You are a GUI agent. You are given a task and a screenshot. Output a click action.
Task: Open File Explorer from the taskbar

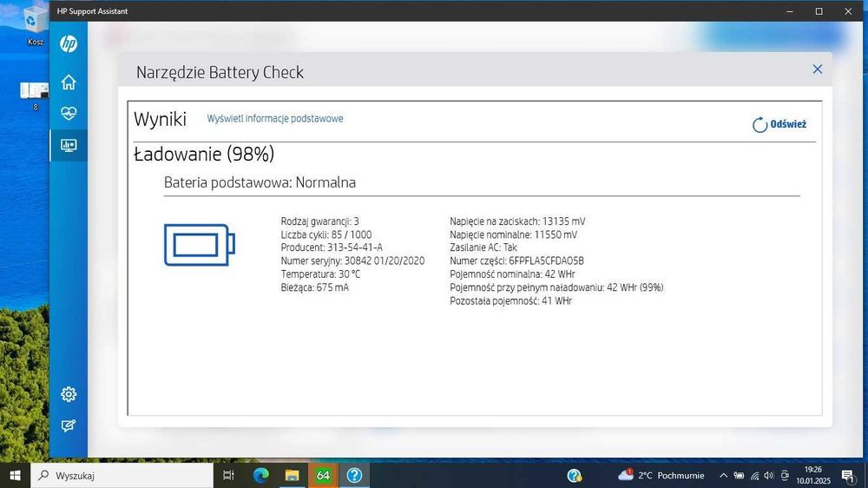coord(292,475)
